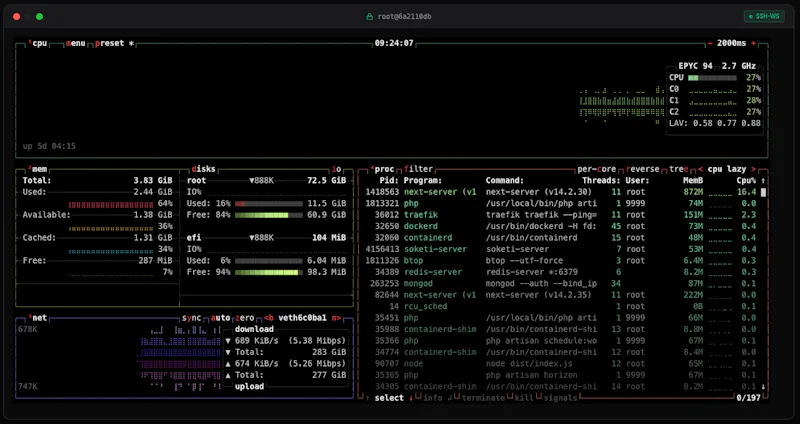Click the SSH-WS connection badge
This screenshot has width=800, height=424.
[x=764, y=16]
